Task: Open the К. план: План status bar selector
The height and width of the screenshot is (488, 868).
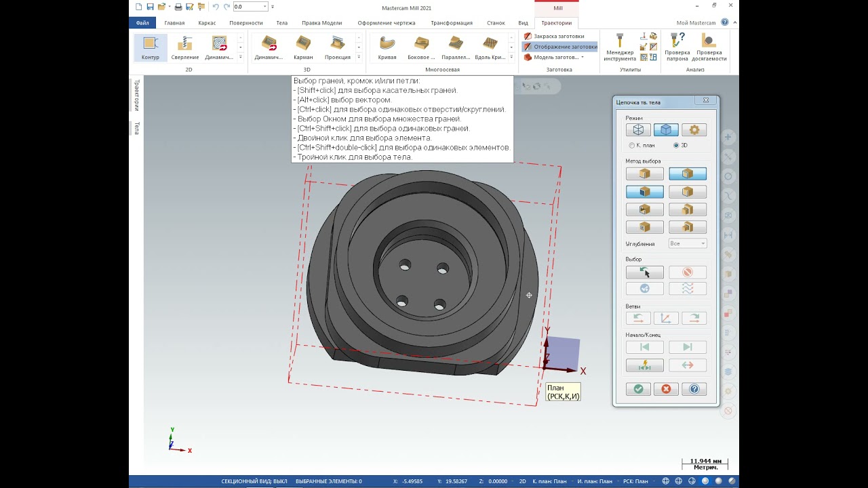Action: [550, 481]
